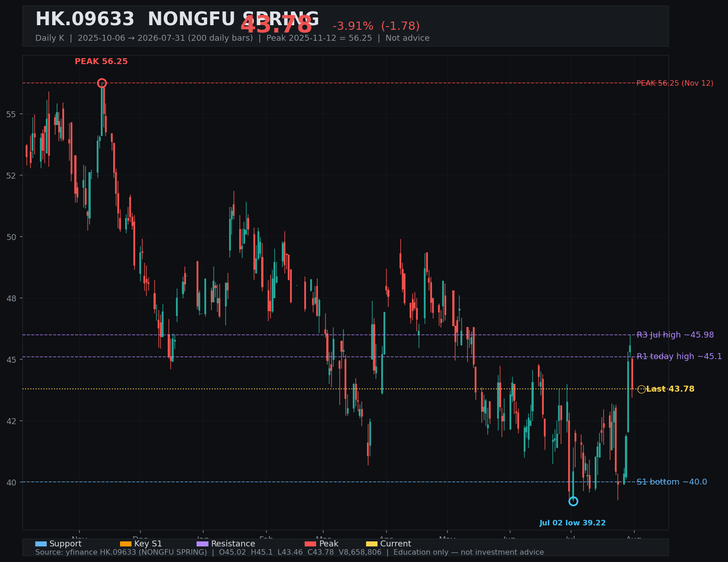The width and height of the screenshot is (728, 562).
Task: Click the orange Key S1 legend swatch
Action: tap(126, 544)
